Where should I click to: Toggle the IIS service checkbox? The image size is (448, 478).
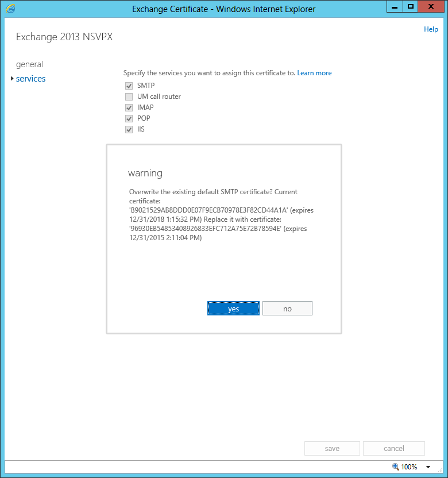[x=129, y=129]
